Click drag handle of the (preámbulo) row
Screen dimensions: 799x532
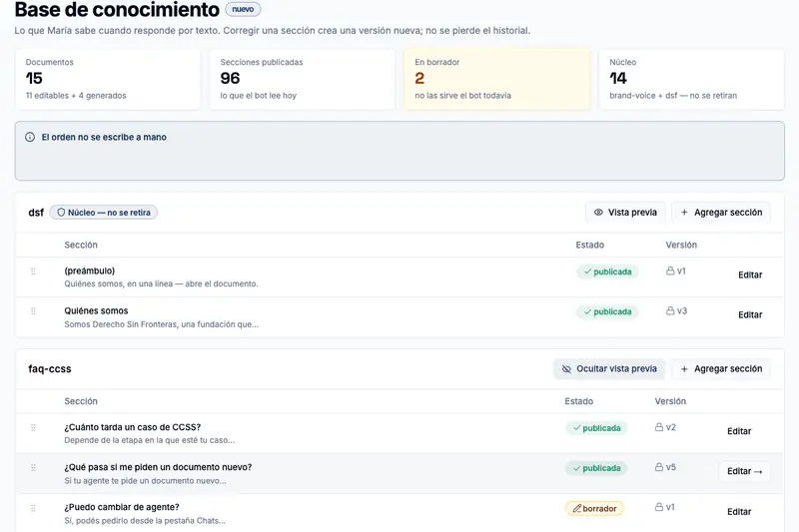point(33,271)
